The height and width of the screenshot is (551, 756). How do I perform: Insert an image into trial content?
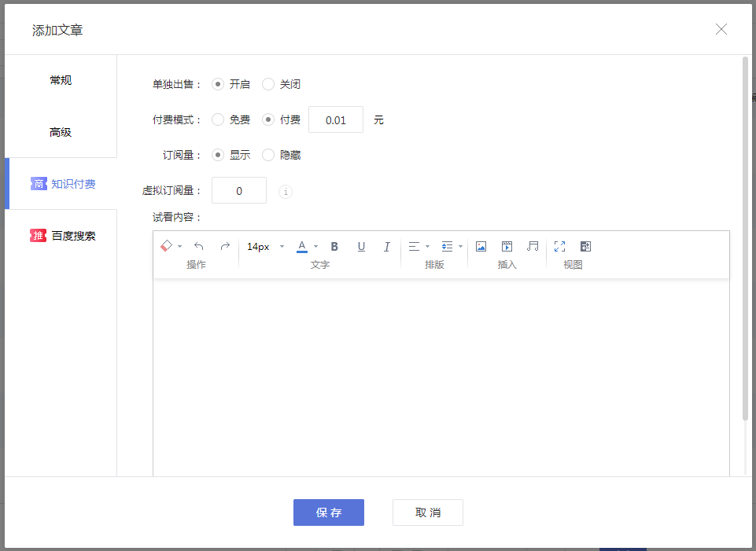(481, 247)
